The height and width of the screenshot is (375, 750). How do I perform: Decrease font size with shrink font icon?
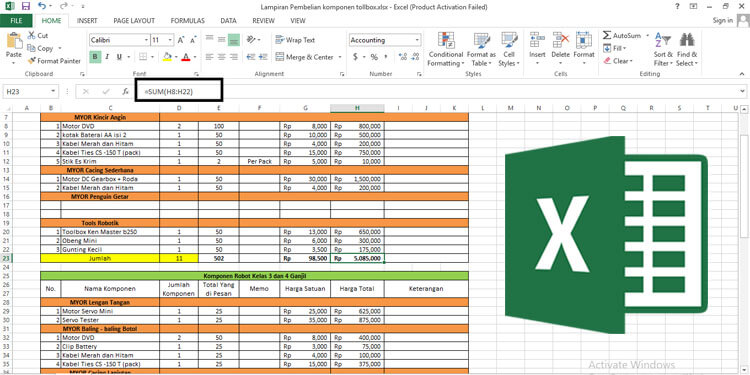click(193, 40)
